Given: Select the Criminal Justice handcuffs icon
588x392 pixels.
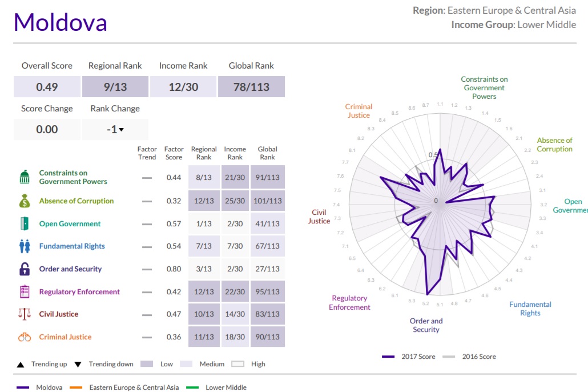Looking at the screenshot, I should (x=24, y=337).
